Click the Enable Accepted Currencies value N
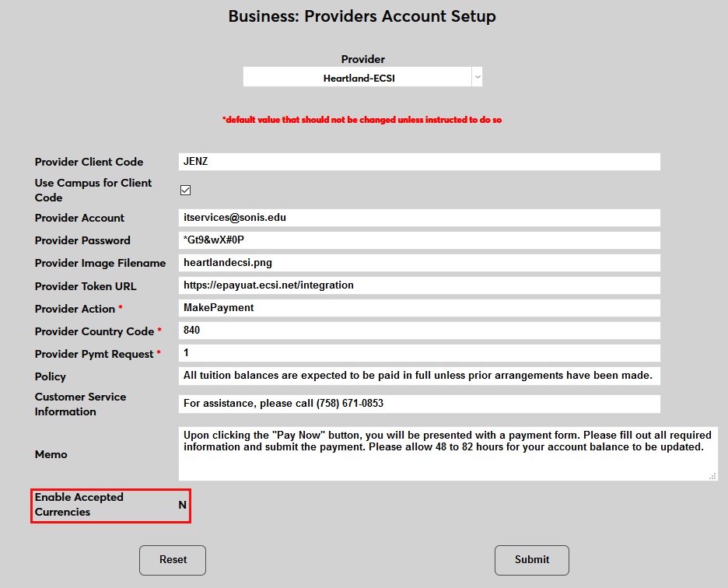The height and width of the screenshot is (588, 728). [x=183, y=505]
